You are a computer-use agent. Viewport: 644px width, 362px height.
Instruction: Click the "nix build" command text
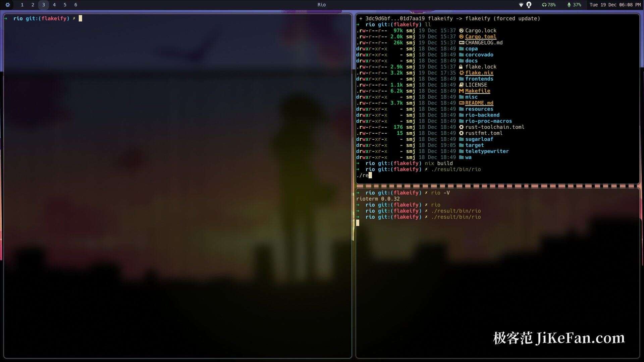pos(439,163)
